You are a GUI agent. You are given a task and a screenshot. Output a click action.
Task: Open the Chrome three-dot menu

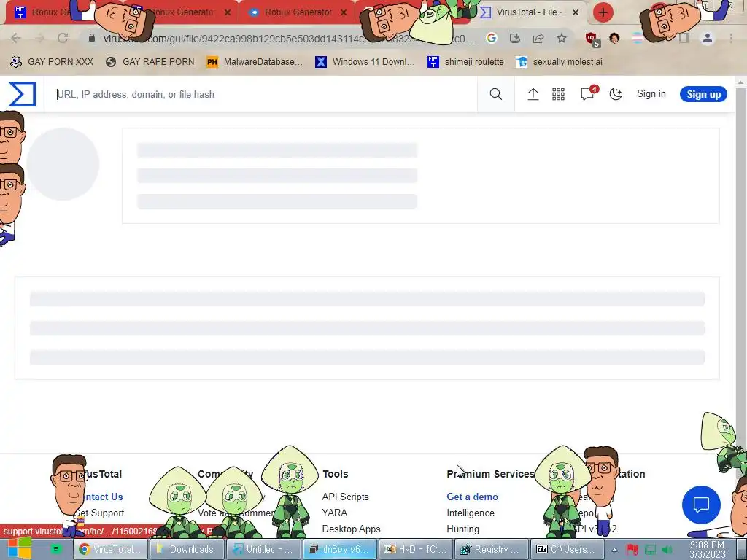click(731, 38)
